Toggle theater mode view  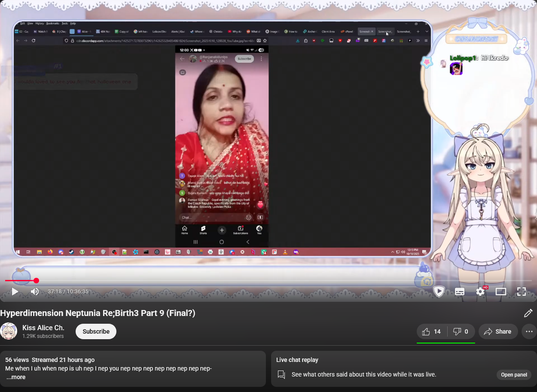pos(500,292)
